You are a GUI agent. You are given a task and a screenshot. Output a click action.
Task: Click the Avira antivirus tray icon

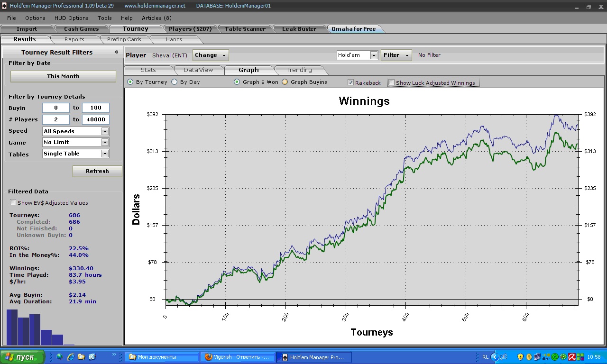click(x=572, y=357)
